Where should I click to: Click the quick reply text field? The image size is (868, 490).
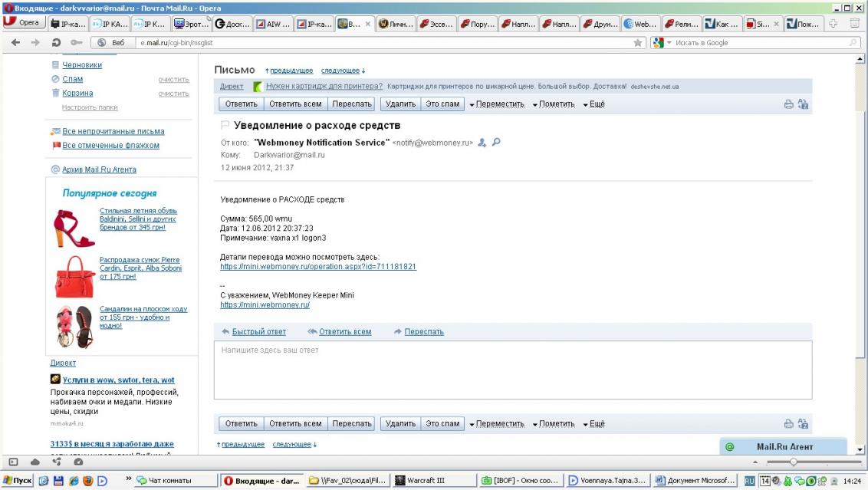(512, 370)
